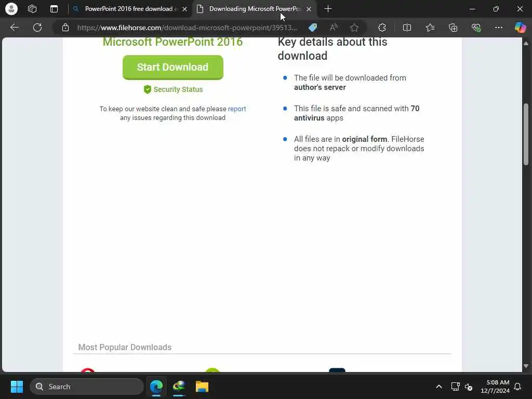Image resolution: width=532 pixels, height=399 pixels.
Task: Open the Security Status link
Action: tap(178, 89)
